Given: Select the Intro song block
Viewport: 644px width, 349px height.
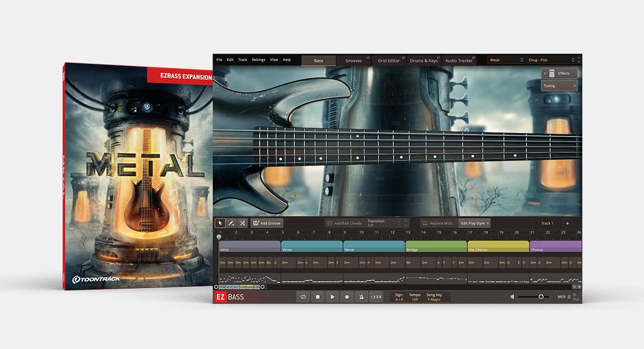Looking at the screenshot, I should click(250, 247).
